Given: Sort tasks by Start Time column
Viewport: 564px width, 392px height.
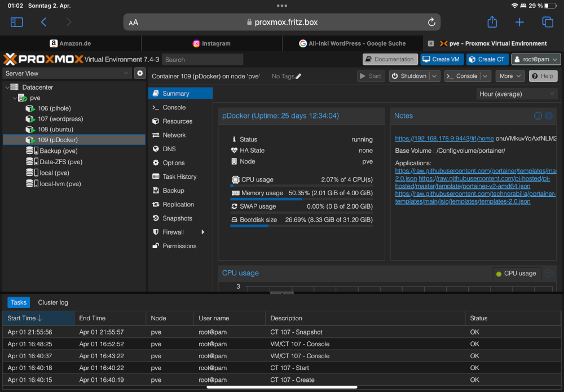Looking at the screenshot, I should [38, 318].
